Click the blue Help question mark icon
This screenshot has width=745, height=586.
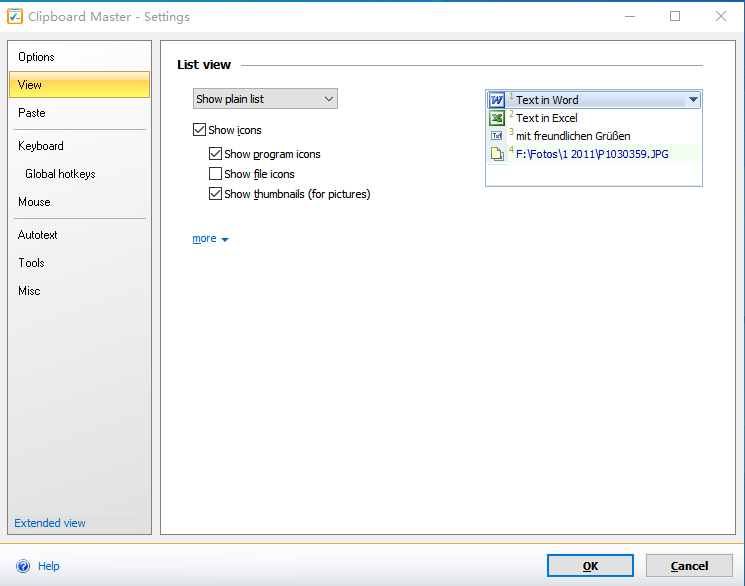tap(22, 566)
